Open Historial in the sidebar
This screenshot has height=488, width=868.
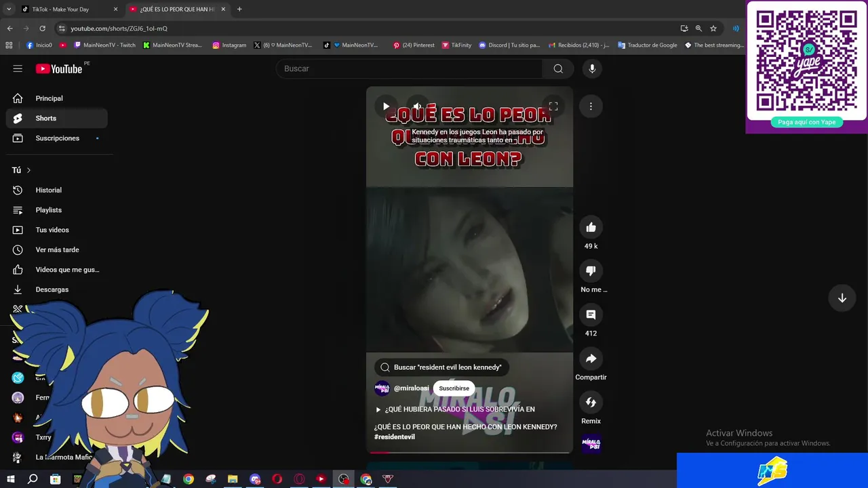tap(57, 190)
